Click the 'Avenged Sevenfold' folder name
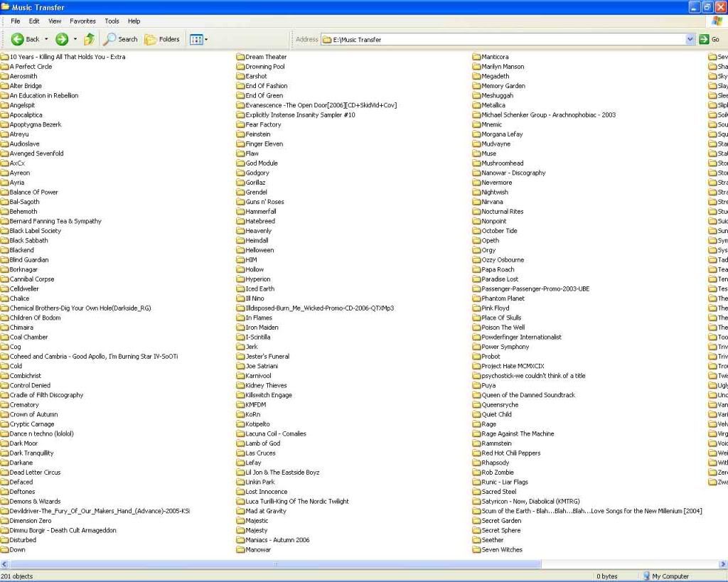 [x=37, y=153]
